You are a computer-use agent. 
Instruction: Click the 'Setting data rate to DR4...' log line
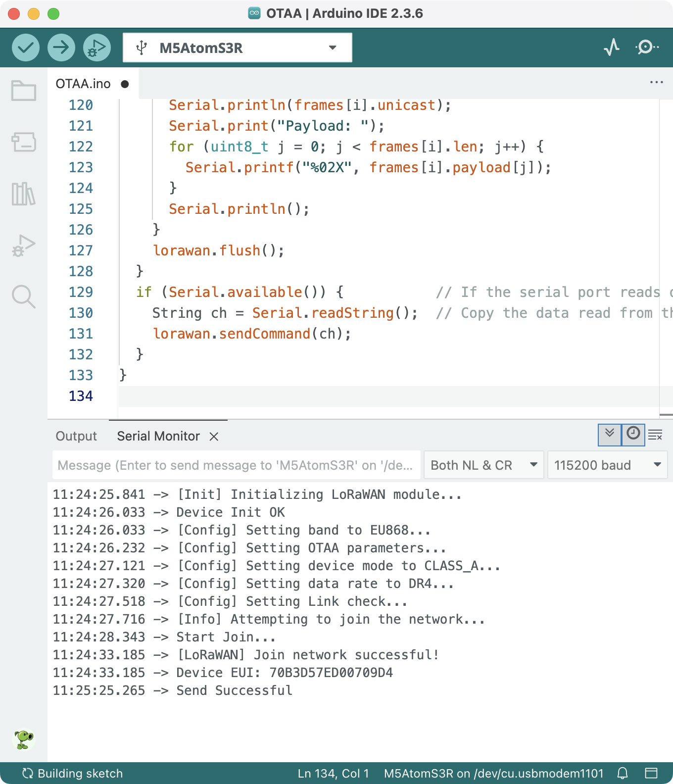pyautogui.click(x=253, y=584)
